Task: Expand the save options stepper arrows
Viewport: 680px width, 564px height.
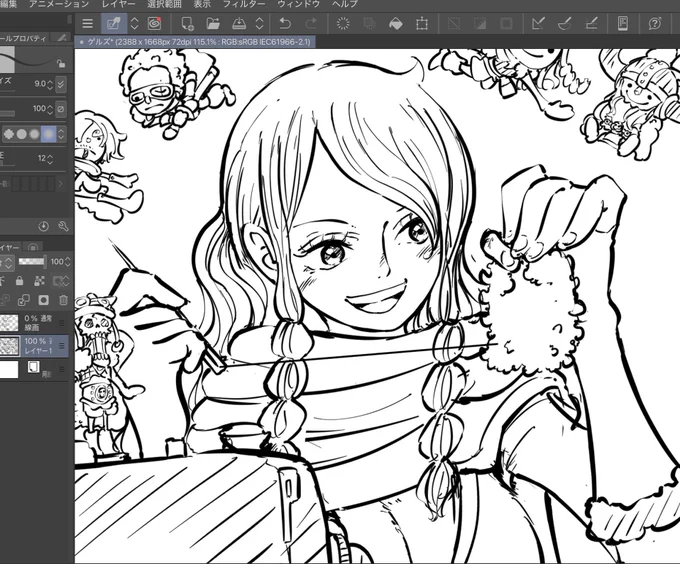Action: tap(259, 23)
